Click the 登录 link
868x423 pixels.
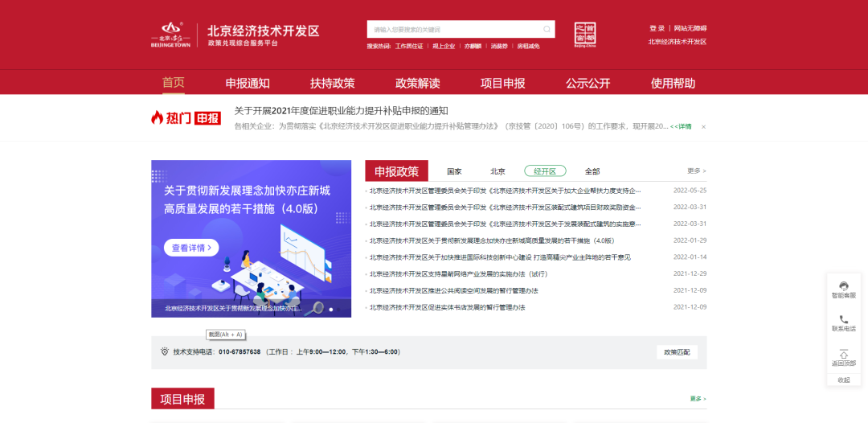click(x=657, y=28)
